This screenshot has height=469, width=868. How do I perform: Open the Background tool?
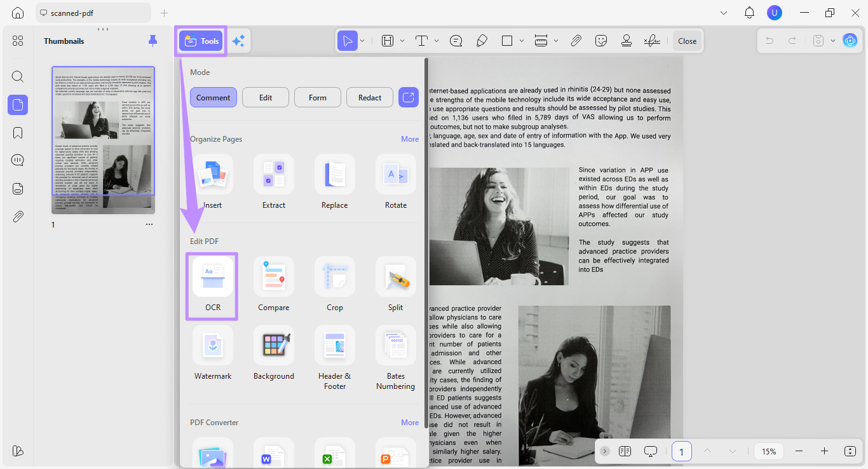[274, 354]
